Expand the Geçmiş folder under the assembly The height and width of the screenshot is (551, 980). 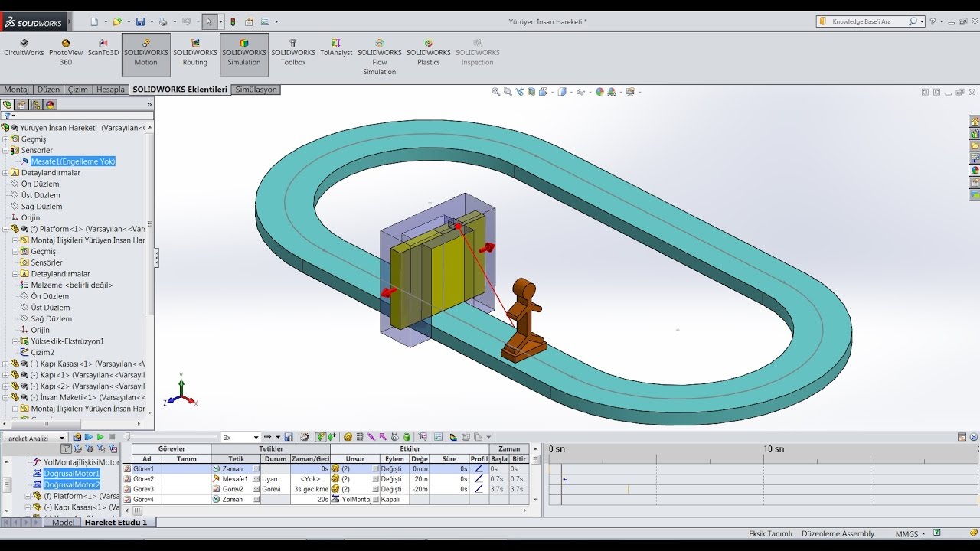6,139
